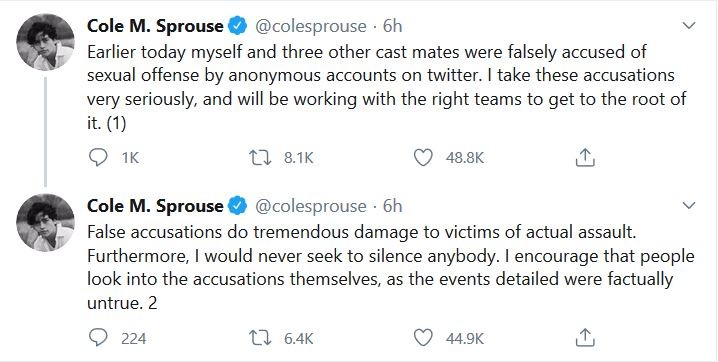Open the 6h timestamp of the second tweet
This screenshot has width=718, height=362.
pos(392,206)
